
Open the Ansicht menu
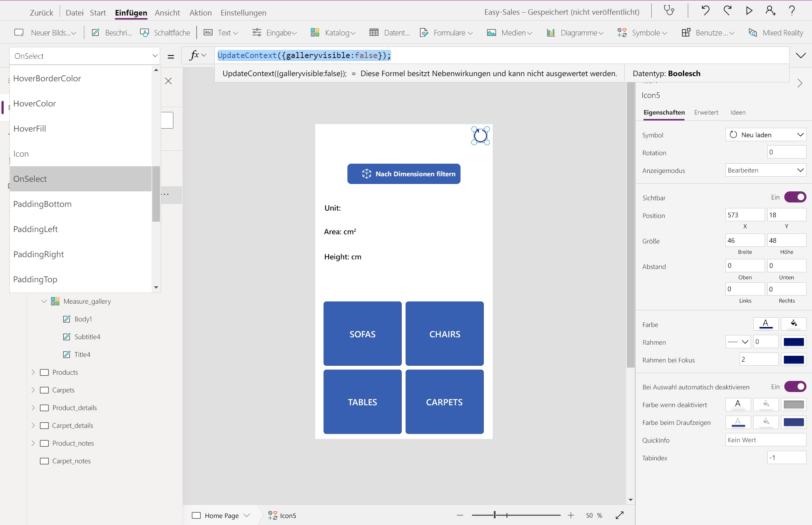[167, 13]
